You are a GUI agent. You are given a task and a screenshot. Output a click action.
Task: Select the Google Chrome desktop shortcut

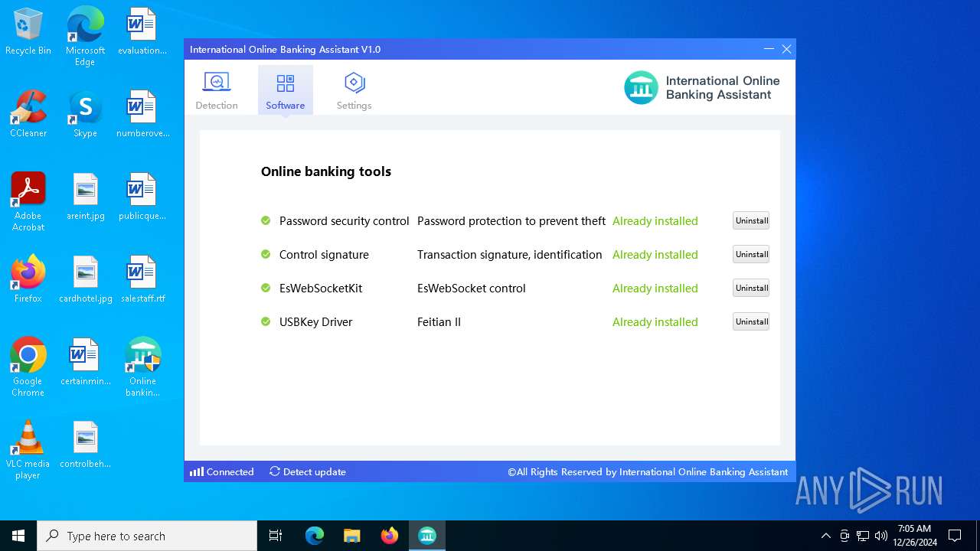28,367
